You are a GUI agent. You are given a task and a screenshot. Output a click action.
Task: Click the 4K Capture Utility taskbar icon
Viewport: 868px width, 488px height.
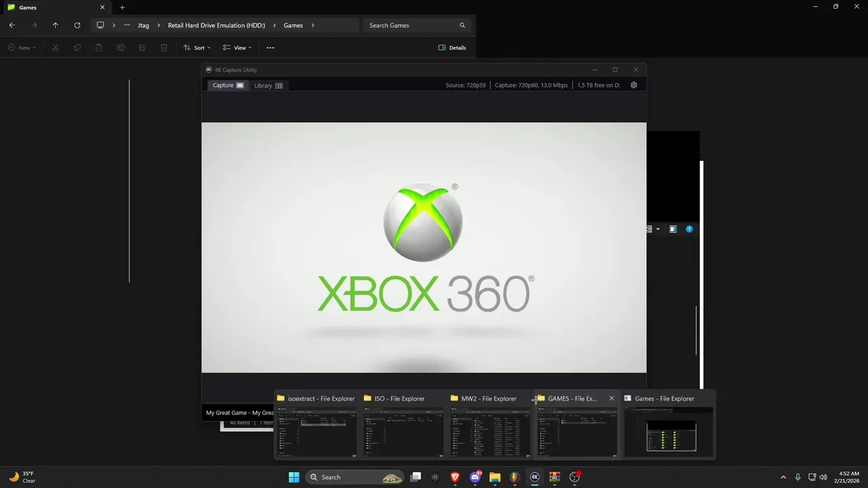pyautogui.click(x=534, y=477)
